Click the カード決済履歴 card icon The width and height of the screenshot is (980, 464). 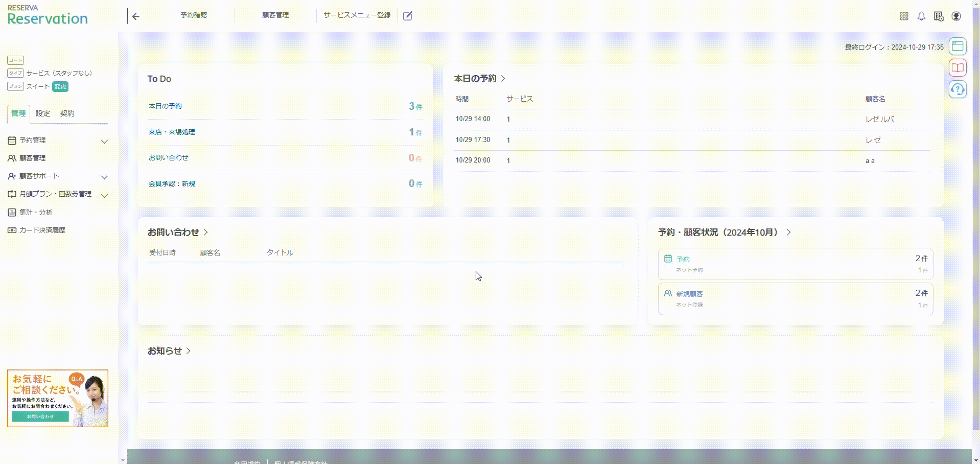tap(12, 230)
